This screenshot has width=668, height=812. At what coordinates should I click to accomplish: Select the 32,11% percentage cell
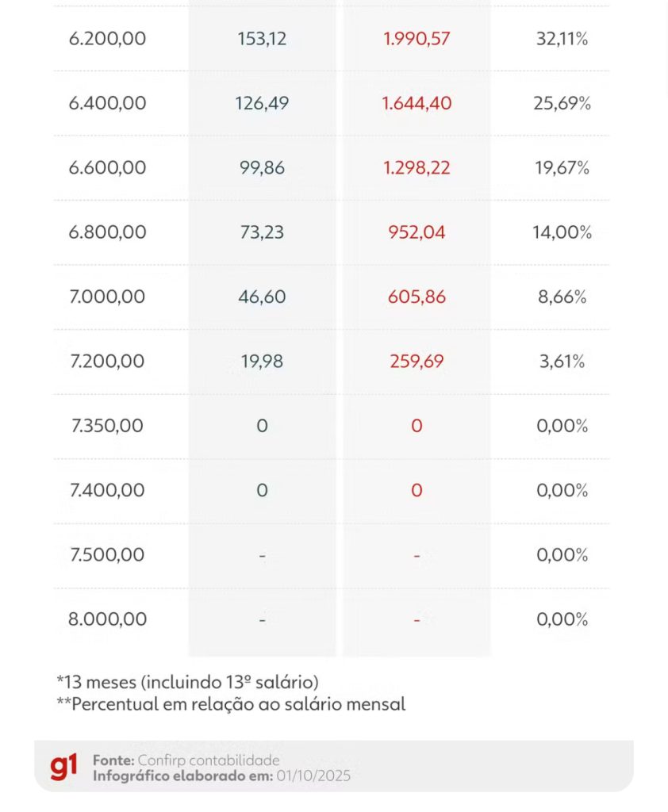tap(562, 39)
